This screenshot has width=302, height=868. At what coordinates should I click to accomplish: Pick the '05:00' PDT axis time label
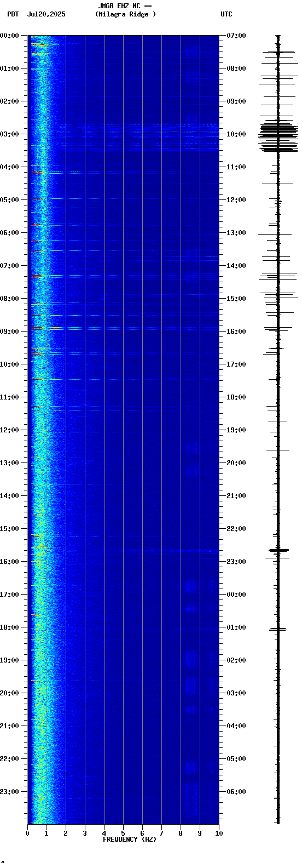(9, 200)
